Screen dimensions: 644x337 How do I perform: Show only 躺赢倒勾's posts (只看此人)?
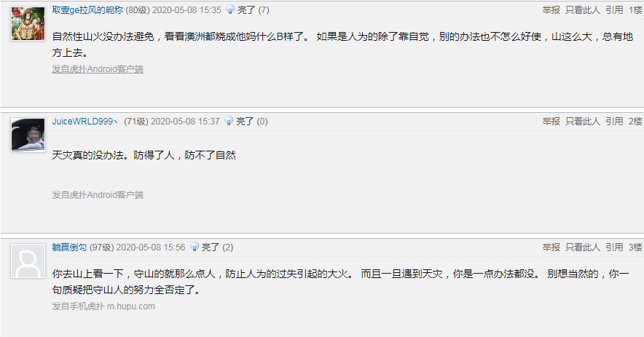click(x=583, y=247)
